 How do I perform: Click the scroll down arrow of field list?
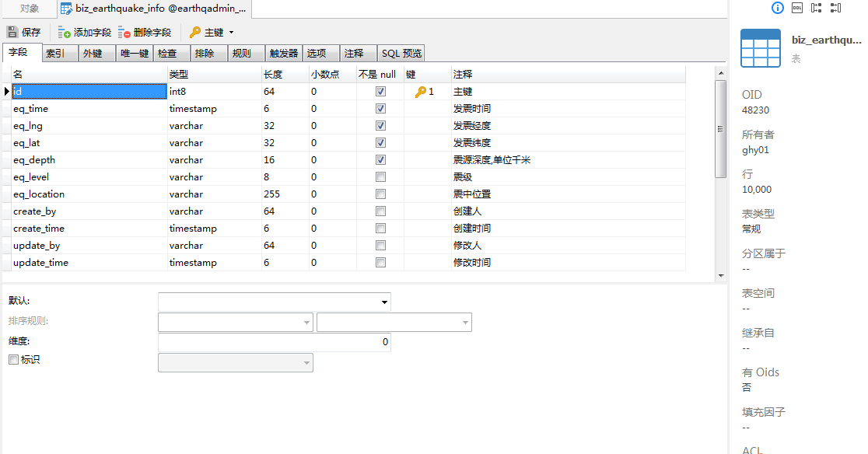tap(721, 275)
